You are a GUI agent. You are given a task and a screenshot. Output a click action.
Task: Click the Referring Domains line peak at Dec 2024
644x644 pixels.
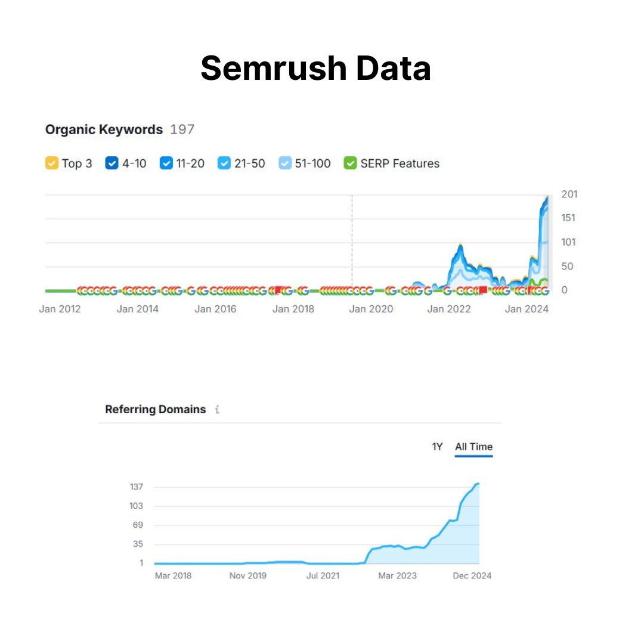tap(478, 484)
